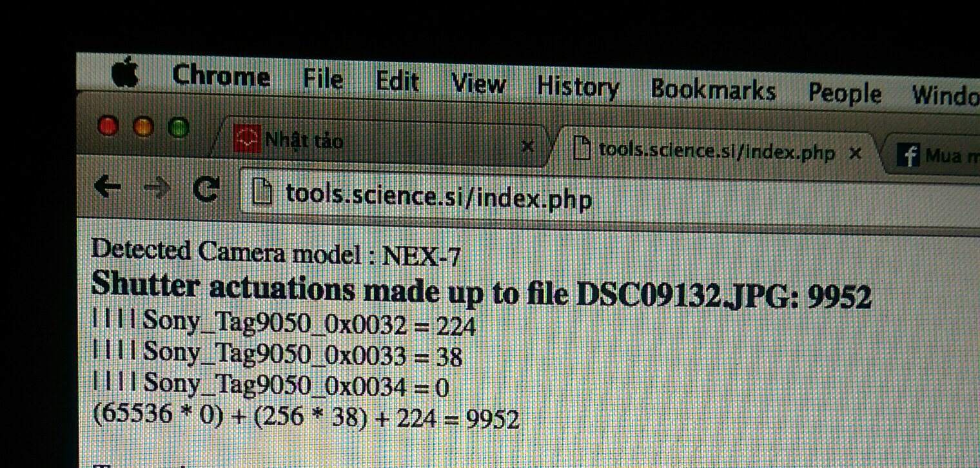Viewport: 980px width, 468px height.
Task: Open the Bookmarks menu
Action: point(713,90)
